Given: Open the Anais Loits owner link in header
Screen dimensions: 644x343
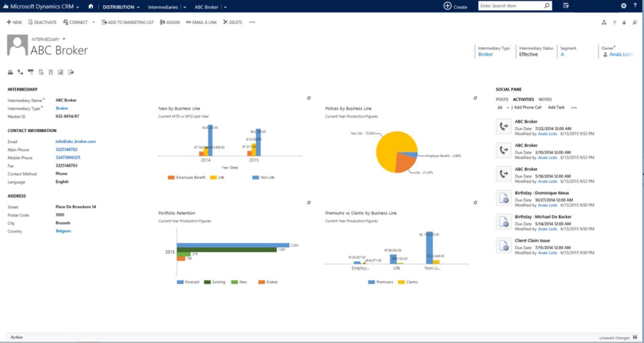Looking at the screenshot, I should (621, 54).
